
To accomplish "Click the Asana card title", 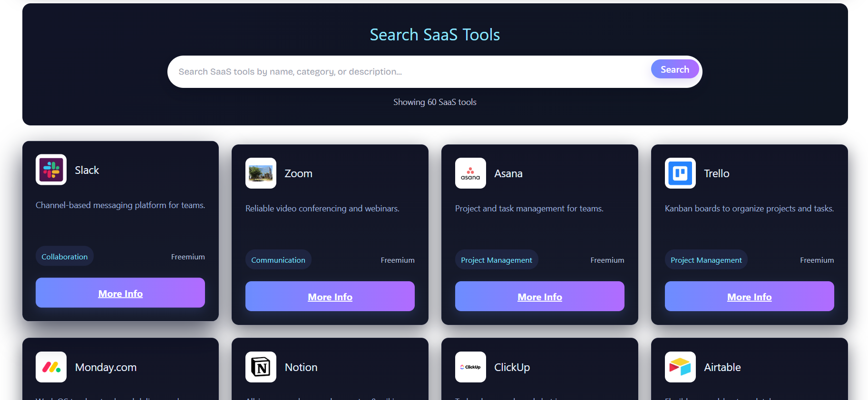I will click(508, 173).
